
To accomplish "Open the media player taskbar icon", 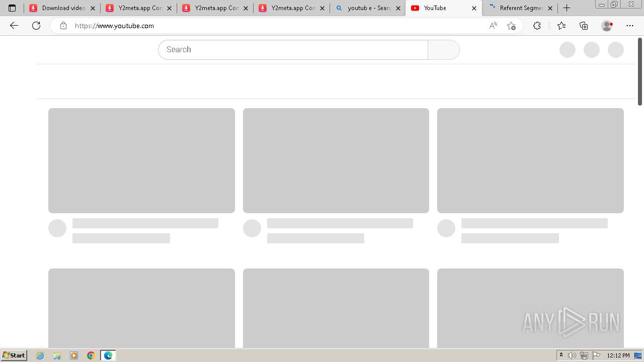I will click(x=74, y=355).
